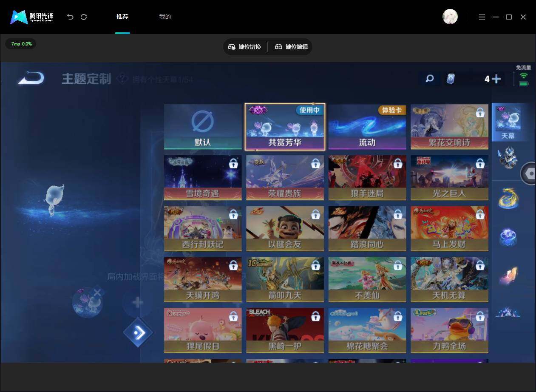The image size is (536, 392).
Task: Go back with the undo arrow icon
Action: click(x=70, y=17)
